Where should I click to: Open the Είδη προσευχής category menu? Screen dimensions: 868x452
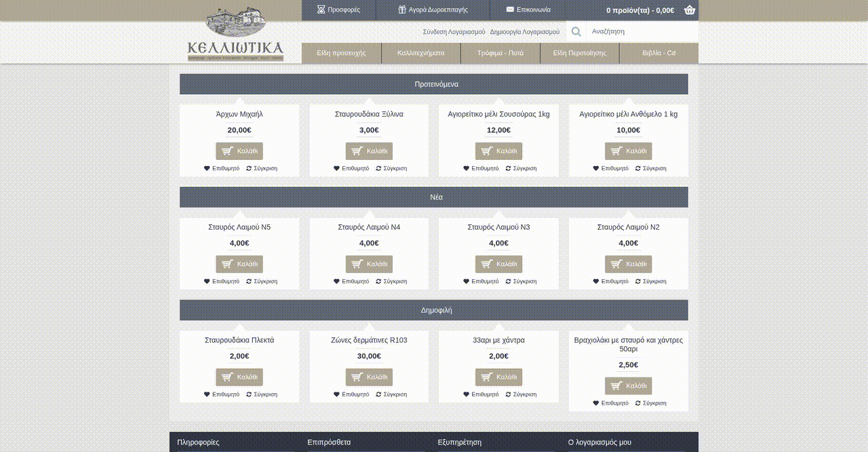click(x=341, y=53)
